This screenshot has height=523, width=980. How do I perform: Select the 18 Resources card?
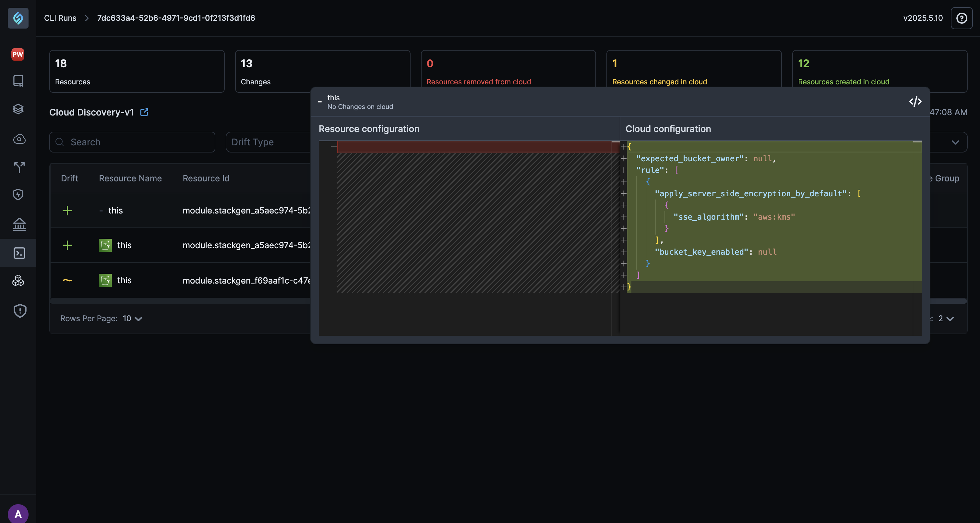point(137,71)
